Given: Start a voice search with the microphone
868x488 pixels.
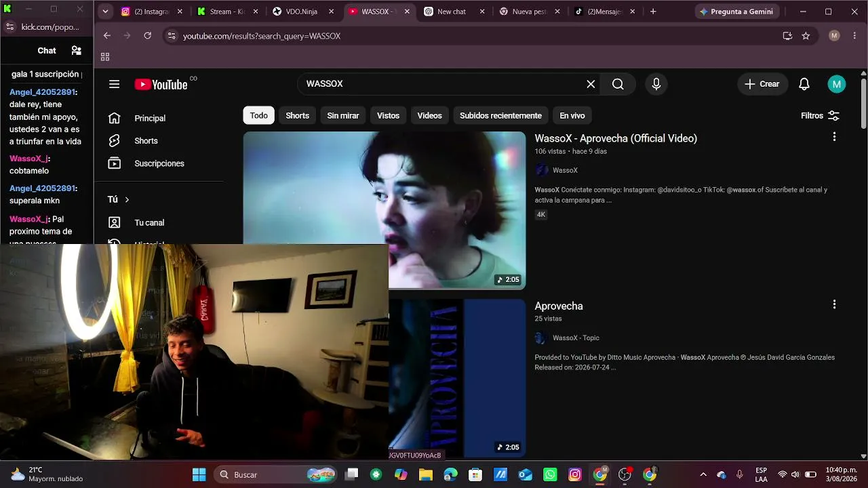Looking at the screenshot, I should pyautogui.click(x=656, y=84).
